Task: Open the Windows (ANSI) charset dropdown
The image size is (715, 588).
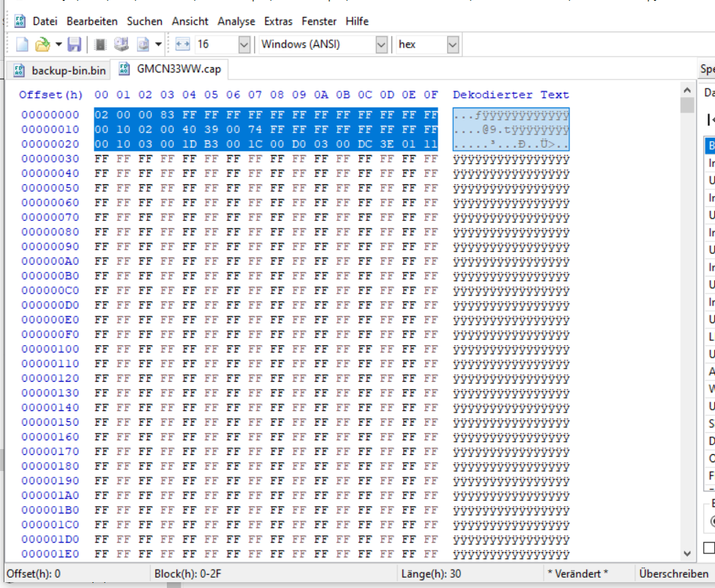Action: pyautogui.click(x=381, y=45)
